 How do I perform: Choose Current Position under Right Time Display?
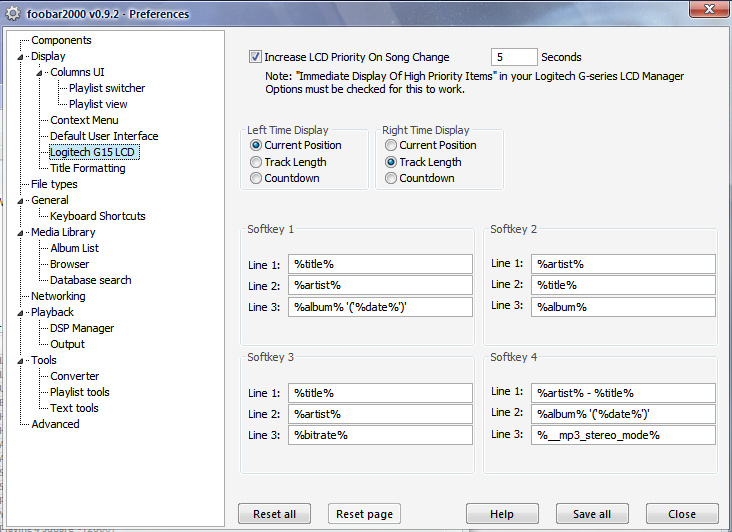(x=391, y=145)
